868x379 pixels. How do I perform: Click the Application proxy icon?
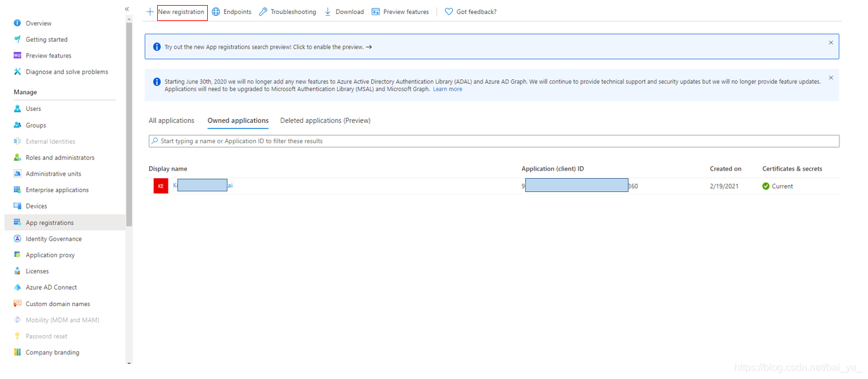coord(18,255)
